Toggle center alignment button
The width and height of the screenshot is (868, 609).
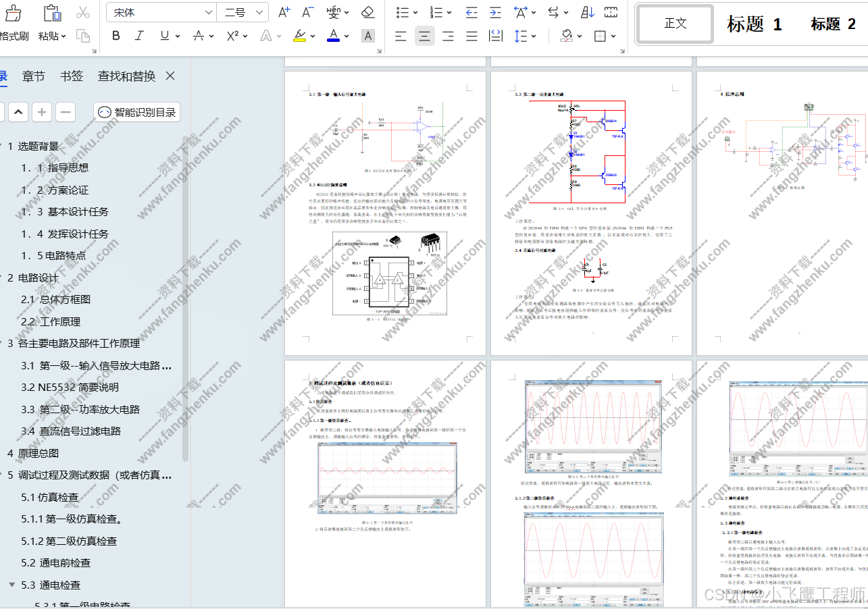coord(424,36)
